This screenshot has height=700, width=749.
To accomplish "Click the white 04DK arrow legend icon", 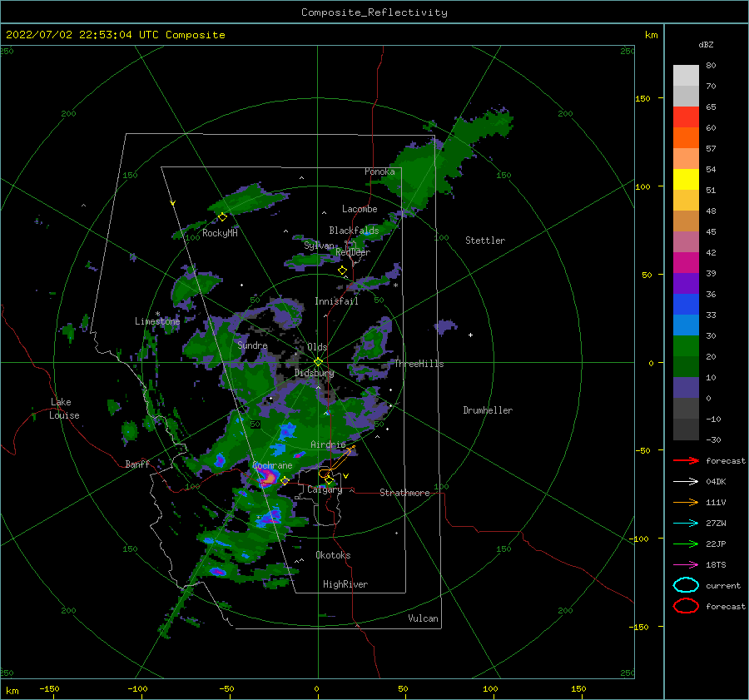I will tap(686, 482).
